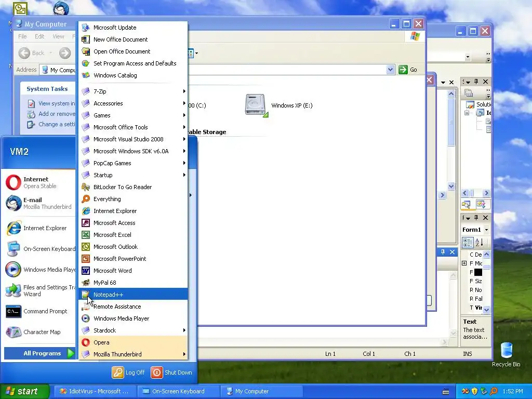Expand Microsoft Office Tools folder
Image resolution: width=532 pixels, height=399 pixels.
(x=133, y=127)
